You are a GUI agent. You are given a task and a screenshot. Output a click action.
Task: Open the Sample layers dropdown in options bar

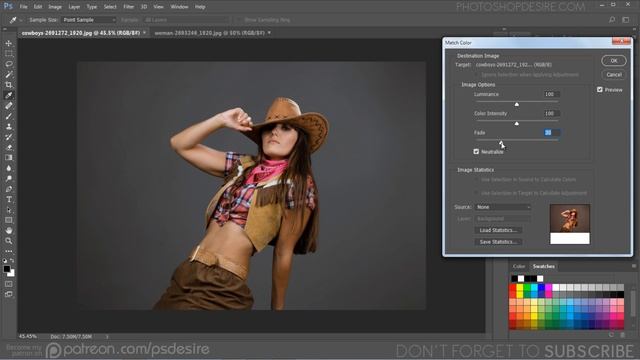(x=187, y=20)
